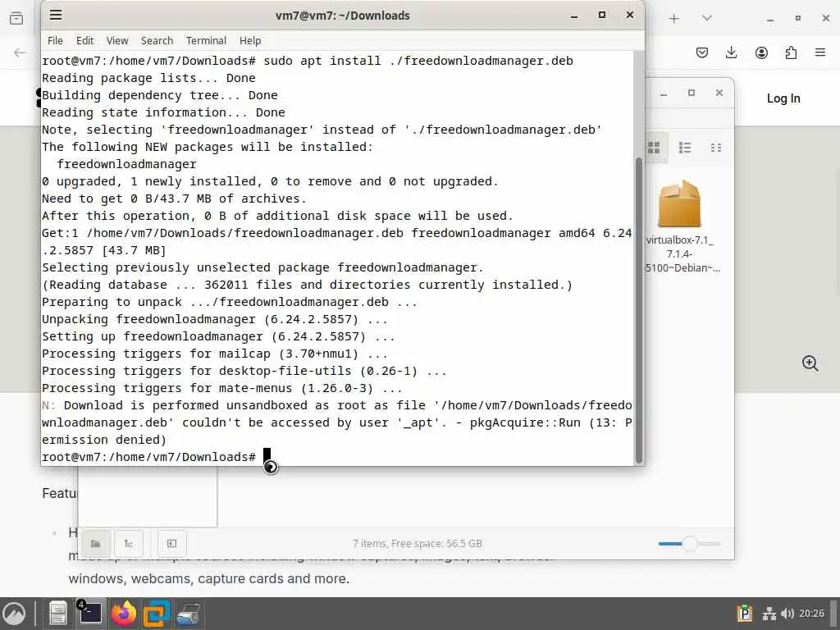Click the terminal command prompt cursor
Screen dimensions: 840x630
tap(267, 456)
